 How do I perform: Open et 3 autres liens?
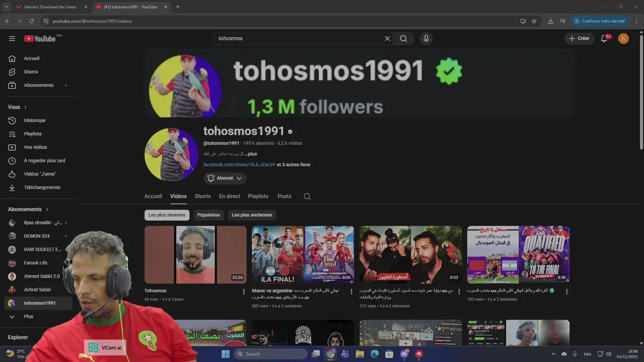pyautogui.click(x=294, y=164)
